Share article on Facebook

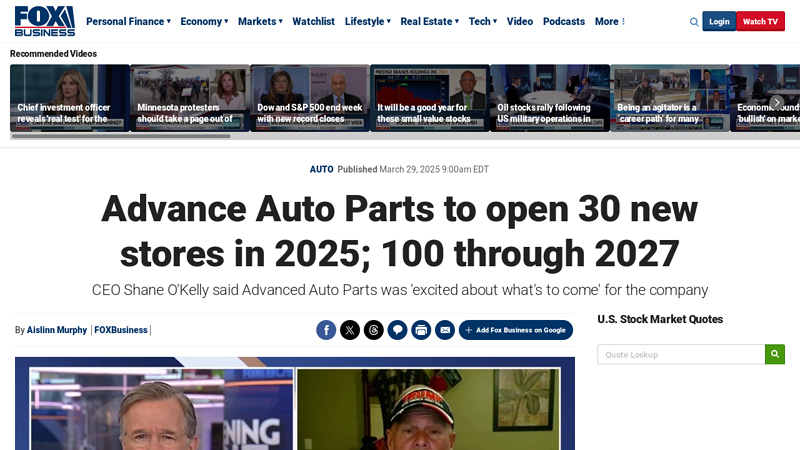click(326, 330)
